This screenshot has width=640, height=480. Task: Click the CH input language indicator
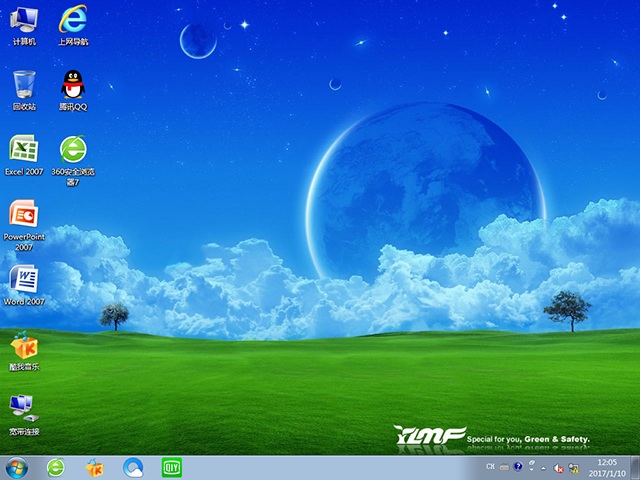click(x=490, y=467)
